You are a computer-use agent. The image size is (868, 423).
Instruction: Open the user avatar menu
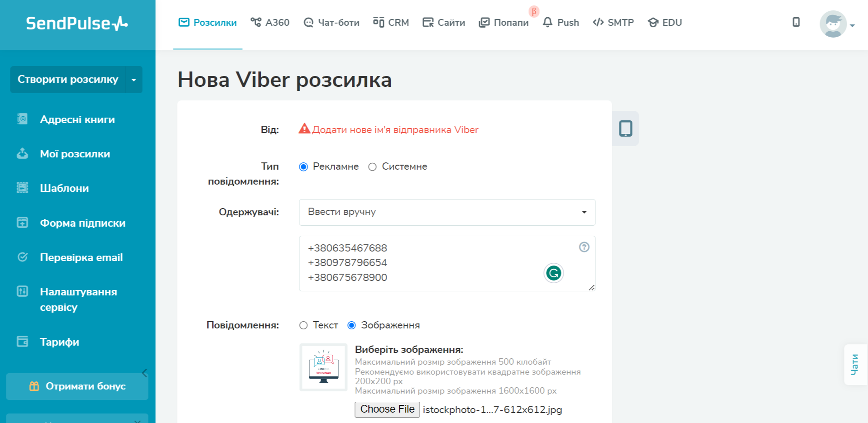pyautogui.click(x=833, y=24)
